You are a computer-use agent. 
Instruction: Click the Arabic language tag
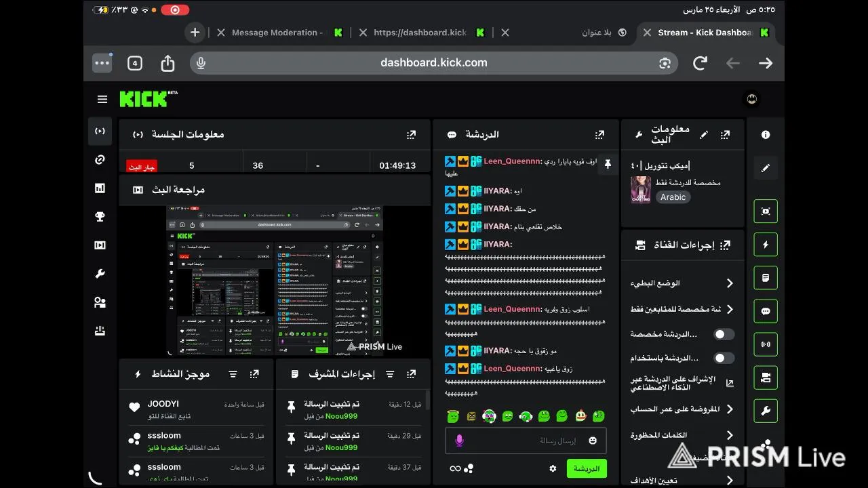click(x=673, y=197)
